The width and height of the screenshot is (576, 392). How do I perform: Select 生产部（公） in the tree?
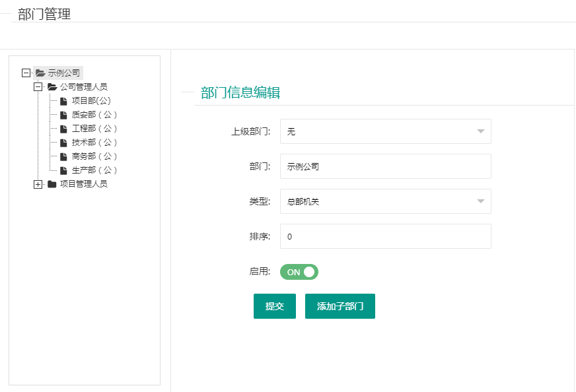[x=94, y=170]
